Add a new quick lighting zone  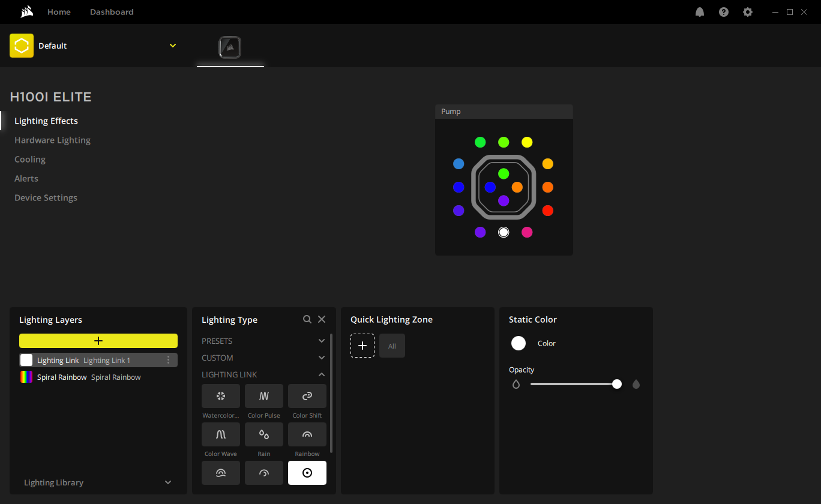[362, 346]
